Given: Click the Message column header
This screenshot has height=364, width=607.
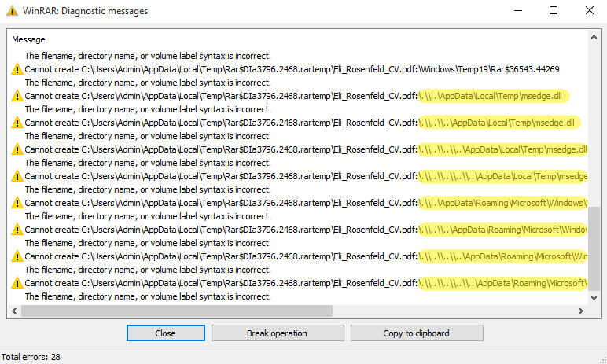Looking at the screenshot, I should (x=28, y=39).
